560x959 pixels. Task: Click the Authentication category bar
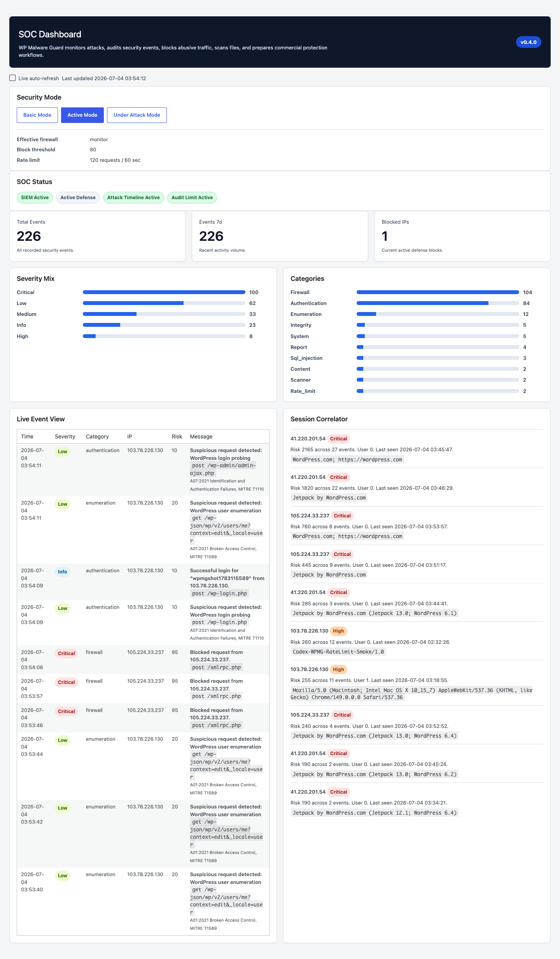pos(438,303)
